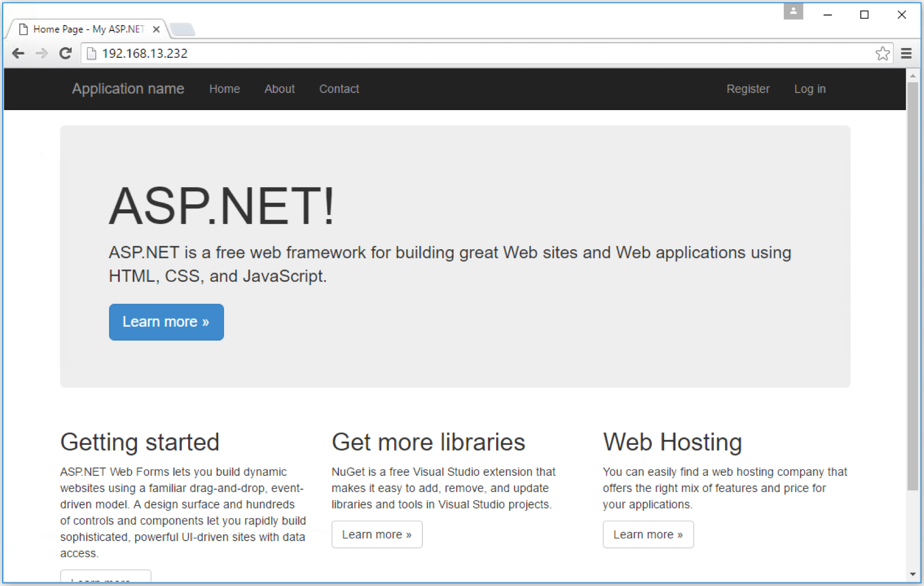The height and width of the screenshot is (586, 924).
Task: Maximize the browser window
Action: (864, 14)
